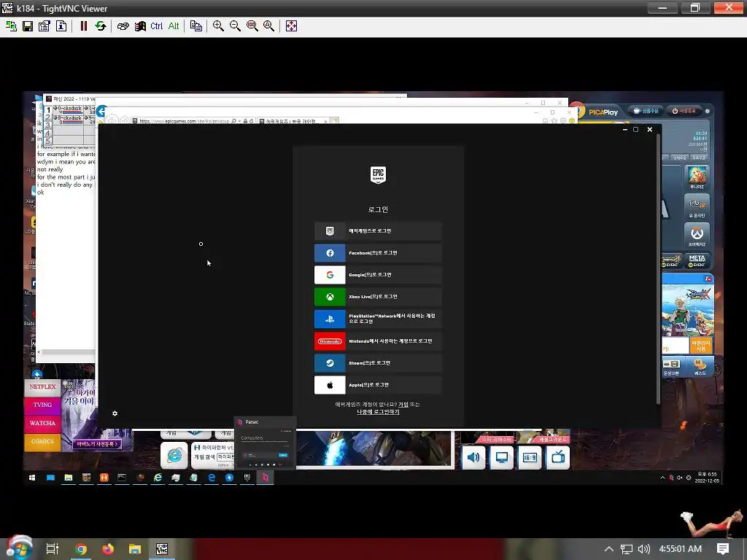Sign in with Apple button
Image resolution: width=747 pixels, height=560 pixels.
point(378,385)
